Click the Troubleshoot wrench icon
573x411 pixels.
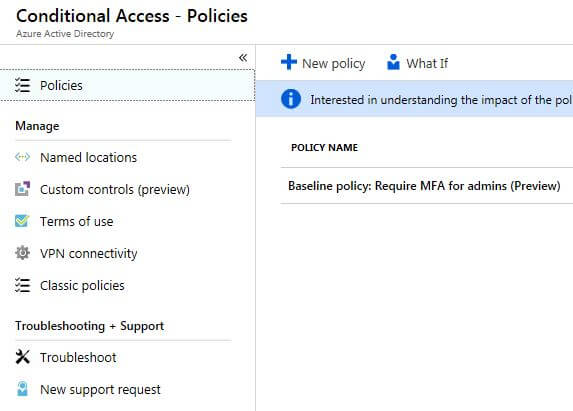pos(22,357)
